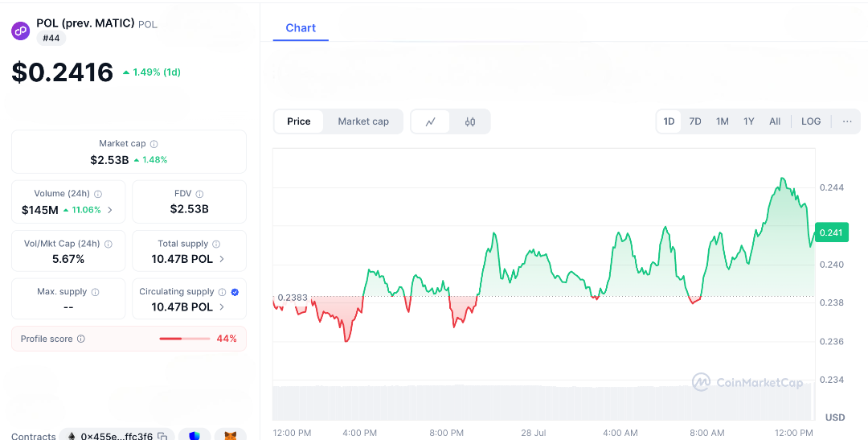Switch to line chart view
This screenshot has height=440, width=868.
point(430,122)
